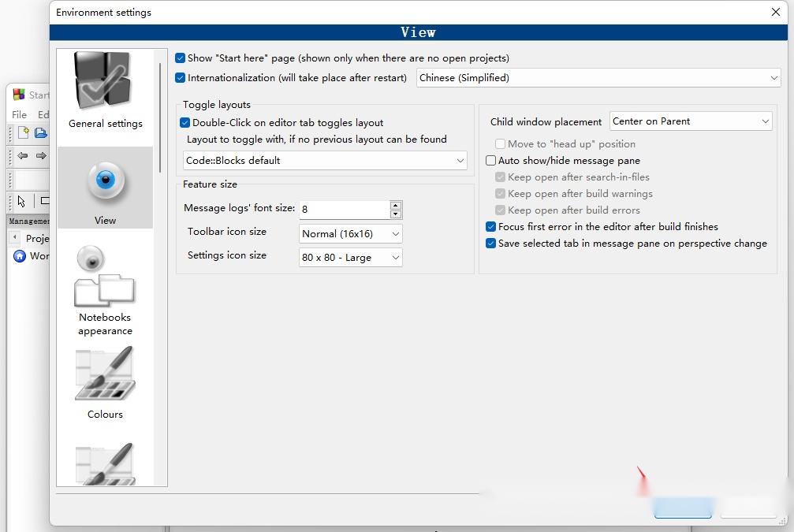
Task: Open the Notebooks appearance settings icon
Action: click(104, 277)
